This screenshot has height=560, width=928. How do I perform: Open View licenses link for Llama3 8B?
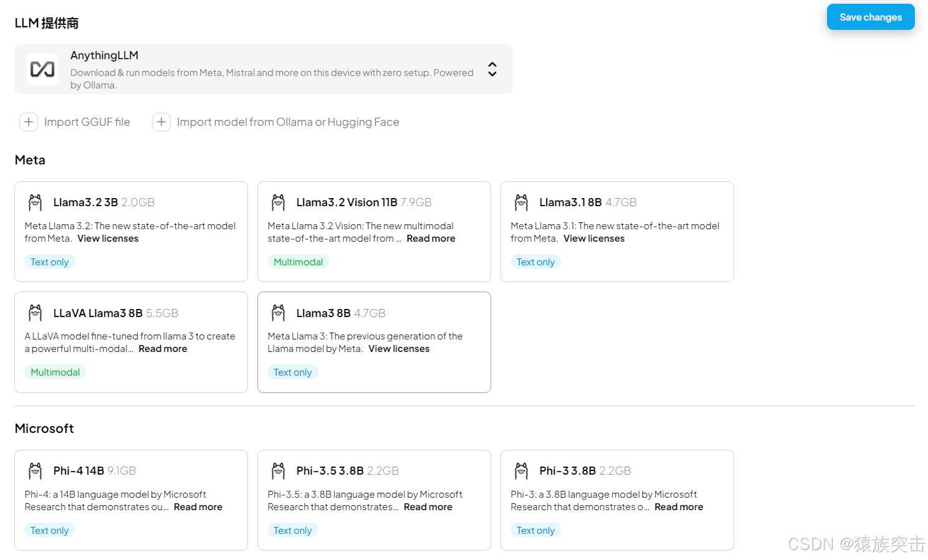pos(399,349)
